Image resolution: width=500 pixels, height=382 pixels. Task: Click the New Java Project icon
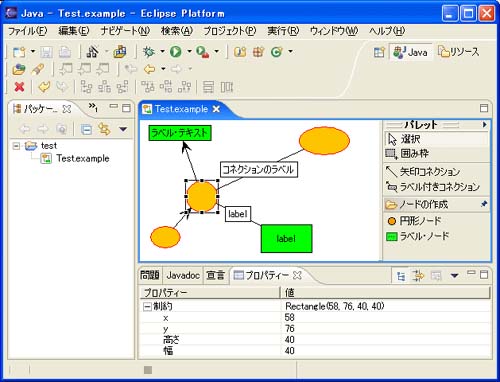coord(240,52)
